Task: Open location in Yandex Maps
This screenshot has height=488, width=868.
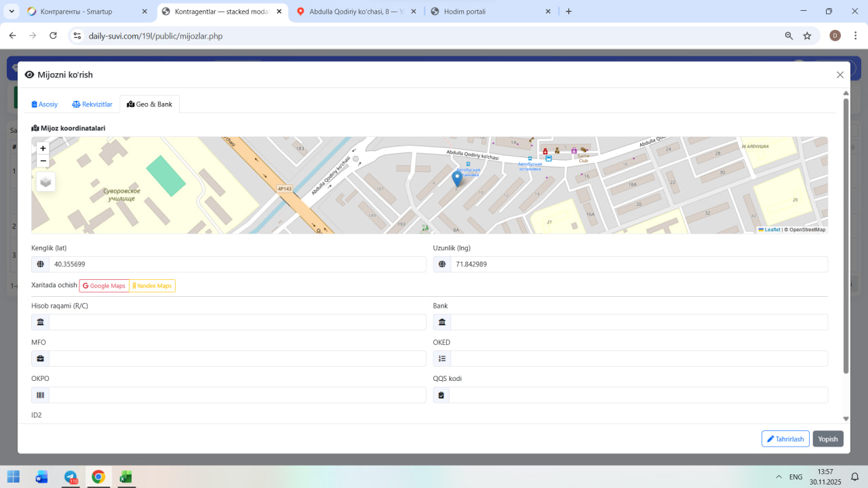Action: click(152, 286)
